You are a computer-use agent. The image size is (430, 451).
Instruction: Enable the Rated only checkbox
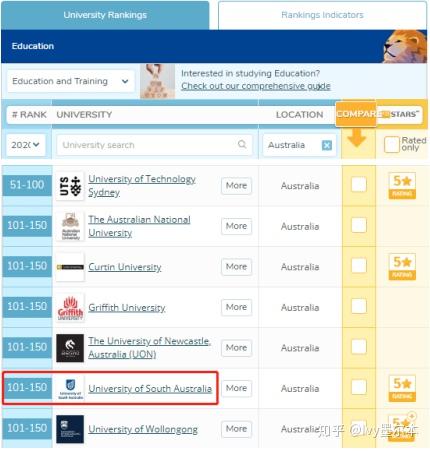point(392,145)
